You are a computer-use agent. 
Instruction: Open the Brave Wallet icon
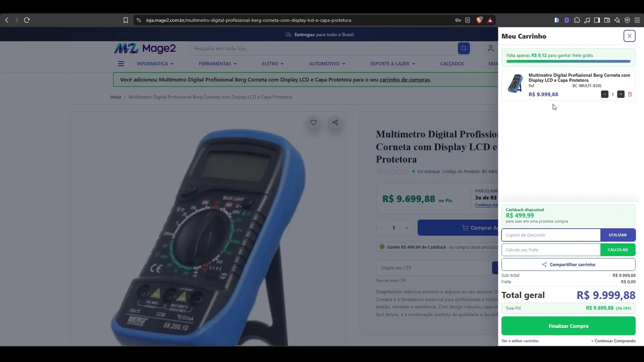[607, 20]
